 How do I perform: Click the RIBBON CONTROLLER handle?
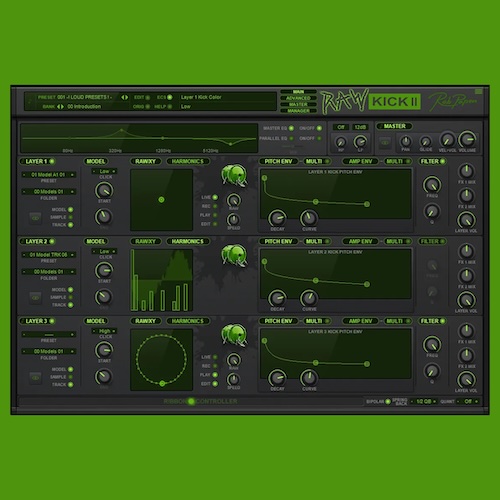coord(191,401)
